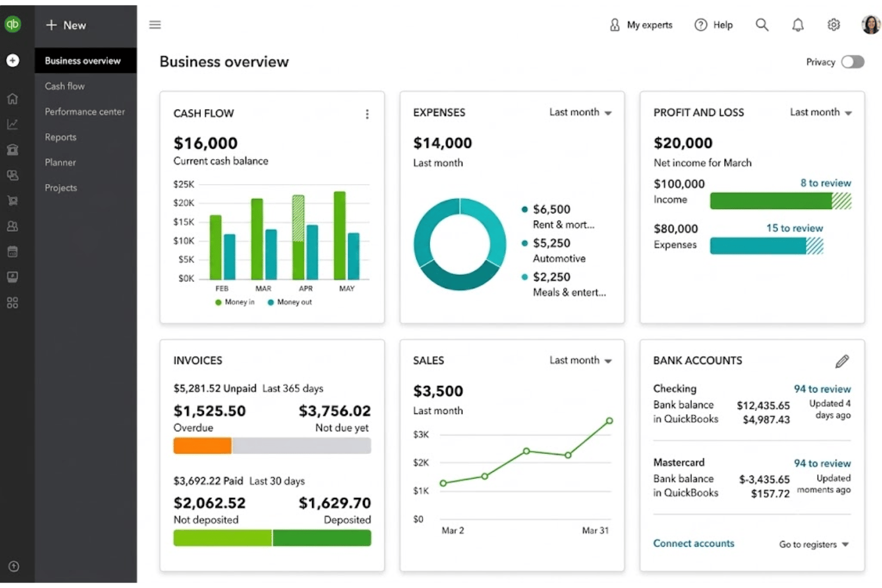Open the people icon in the sidebar
This screenshot has width=882, height=588.
coord(13,226)
